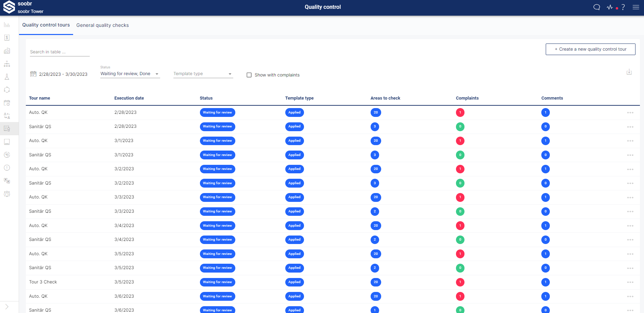Open the buildings sidebar icon

point(7,51)
